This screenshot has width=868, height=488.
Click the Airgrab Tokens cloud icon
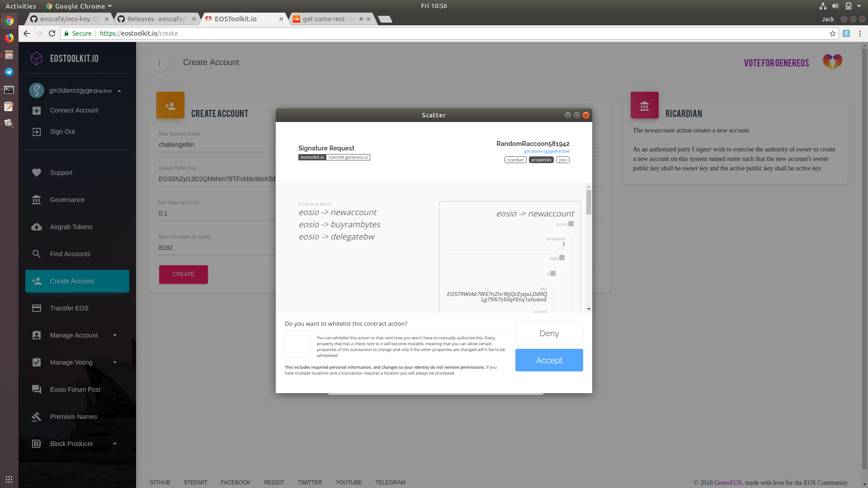point(37,227)
